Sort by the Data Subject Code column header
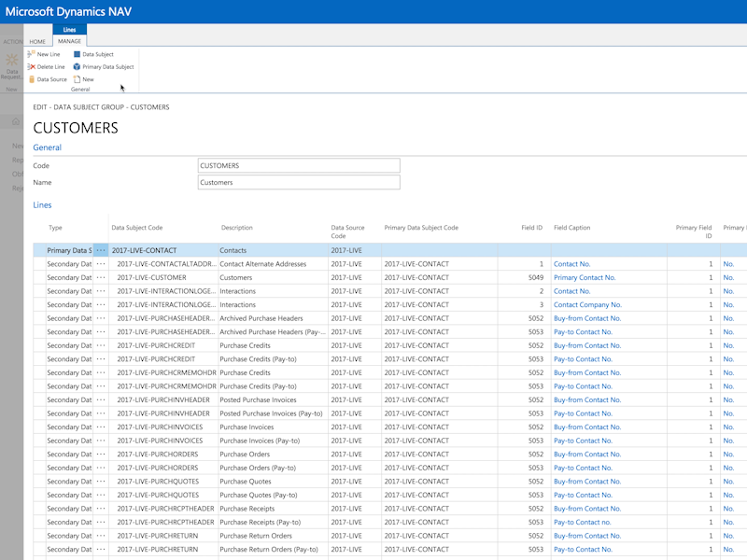This screenshot has height=560, width=747. click(x=136, y=228)
